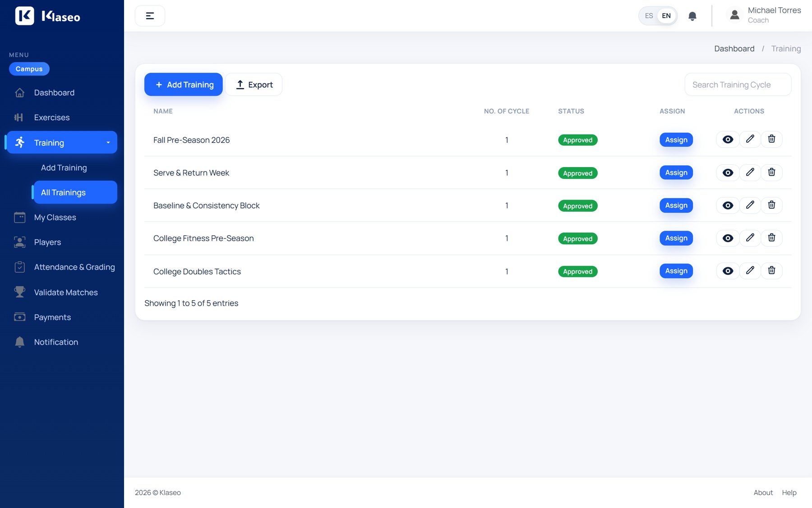
Task: Collapse the Training menu dropdown arrow
Action: pos(108,143)
